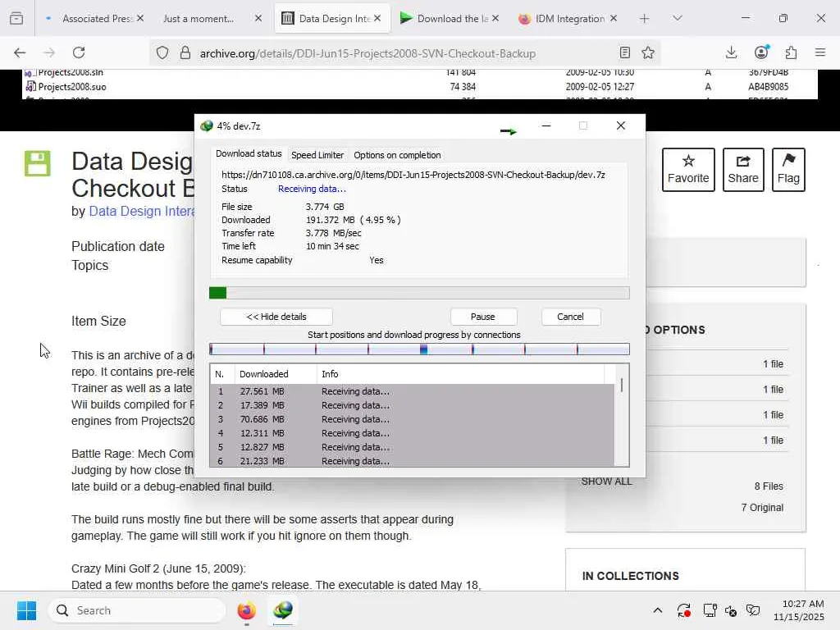Screen dimensions: 840x630
Task: Bookmark this page with star icon
Action: pyautogui.click(x=648, y=52)
